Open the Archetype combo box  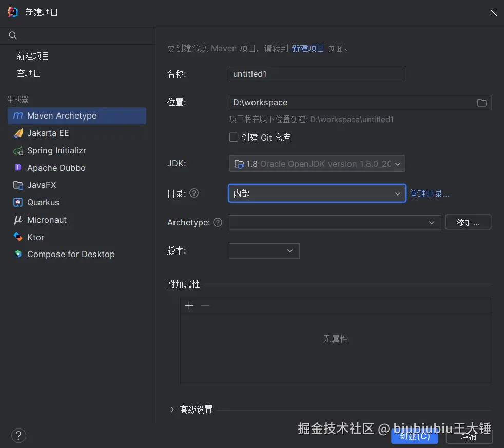[335, 222]
